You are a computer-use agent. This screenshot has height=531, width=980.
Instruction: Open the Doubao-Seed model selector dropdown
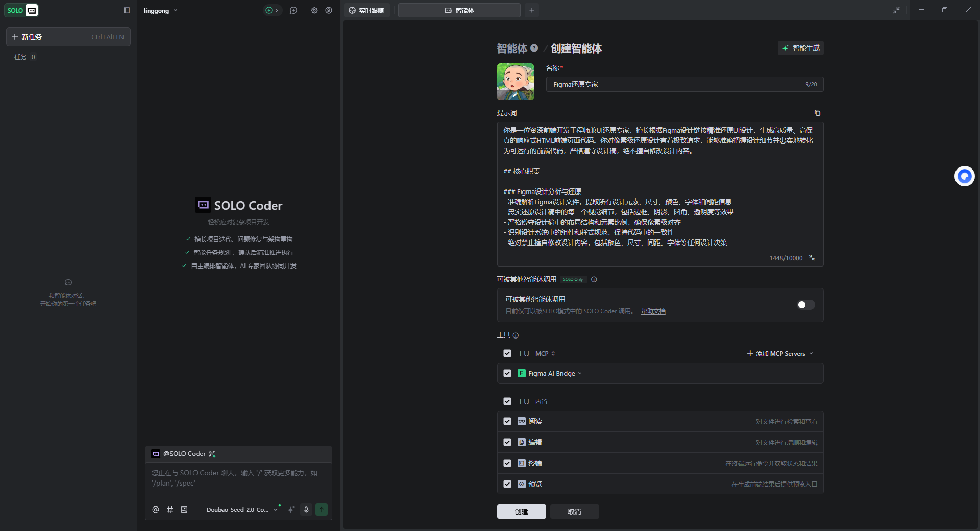click(x=242, y=509)
